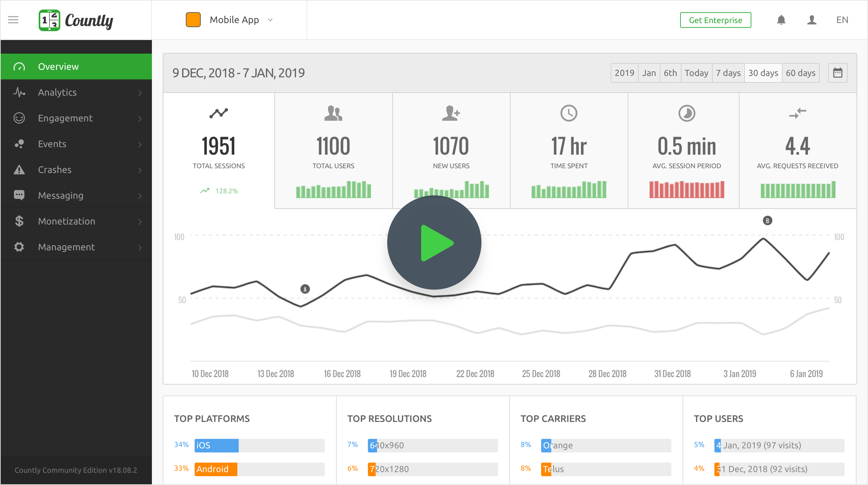Select Overview in the sidebar
This screenshot has height=485, width=868.
click(x=76, y=66)
